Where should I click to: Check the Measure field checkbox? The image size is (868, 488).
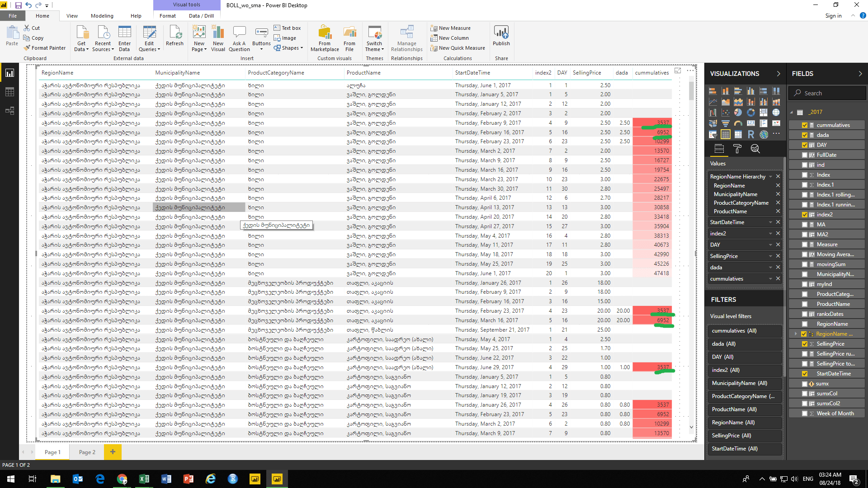(x=805, y=244)
